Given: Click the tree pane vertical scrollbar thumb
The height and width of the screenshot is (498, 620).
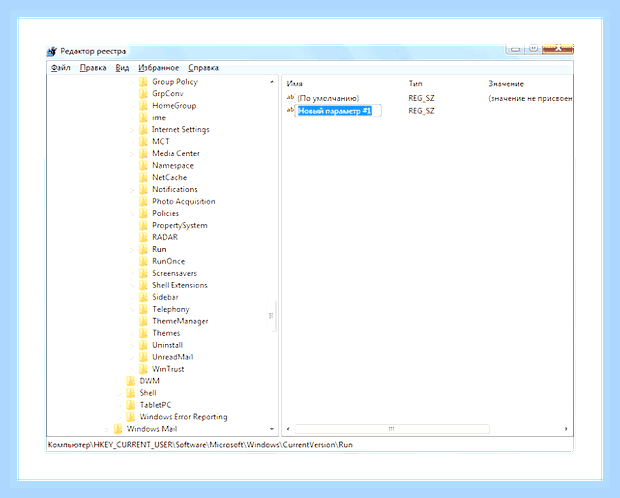Looking at the screenshot, I should point(271,316).
